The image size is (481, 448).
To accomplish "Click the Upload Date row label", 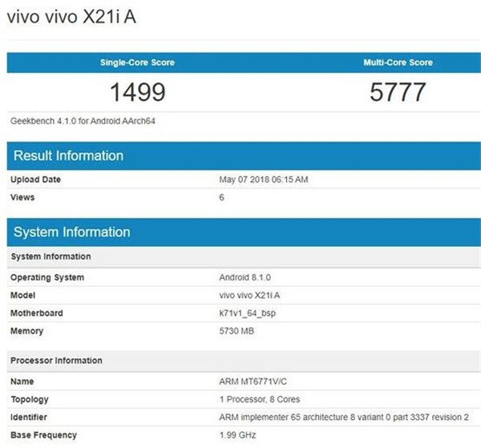I will [35, 180].
